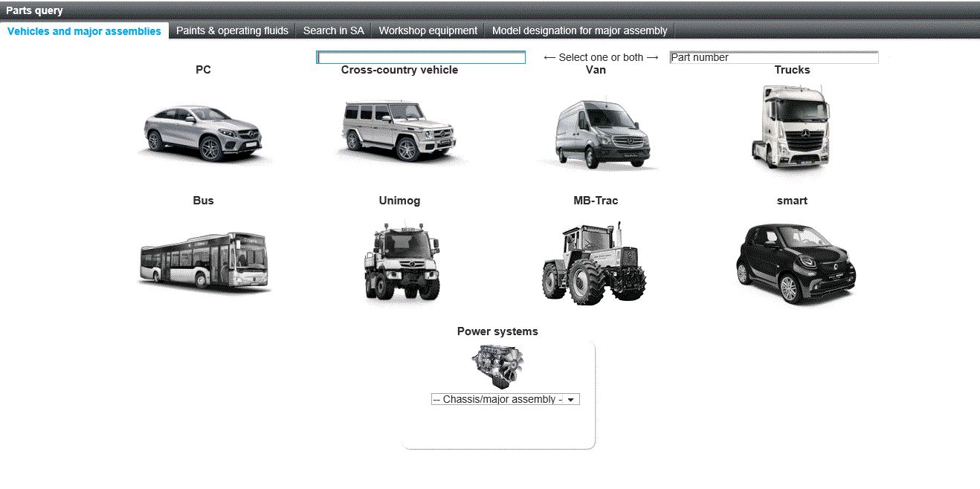Click the MB-Trac heading text
This screenshot has height=489, width=980.
pos(596,201)
